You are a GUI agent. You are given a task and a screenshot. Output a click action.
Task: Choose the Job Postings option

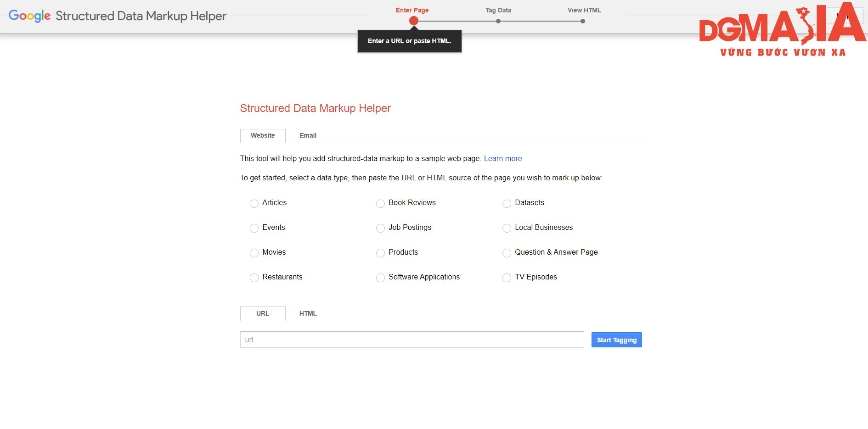click(380, 228)
